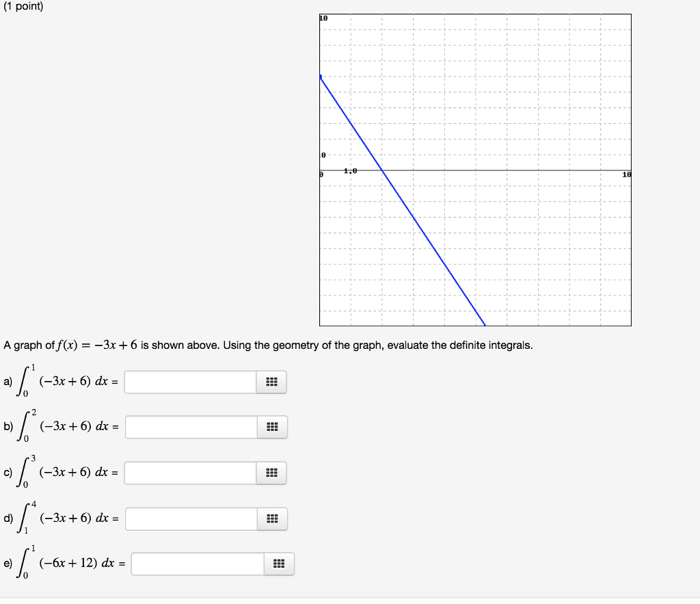This screenshot has height=604, width=700.
Task: Open equation editor for part b answer
Action: tap(271, 428)
